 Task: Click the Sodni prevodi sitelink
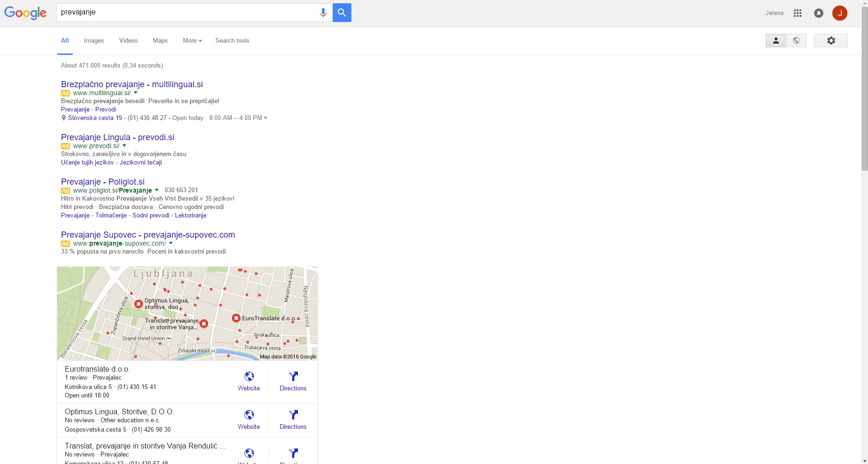click(151, 216)
